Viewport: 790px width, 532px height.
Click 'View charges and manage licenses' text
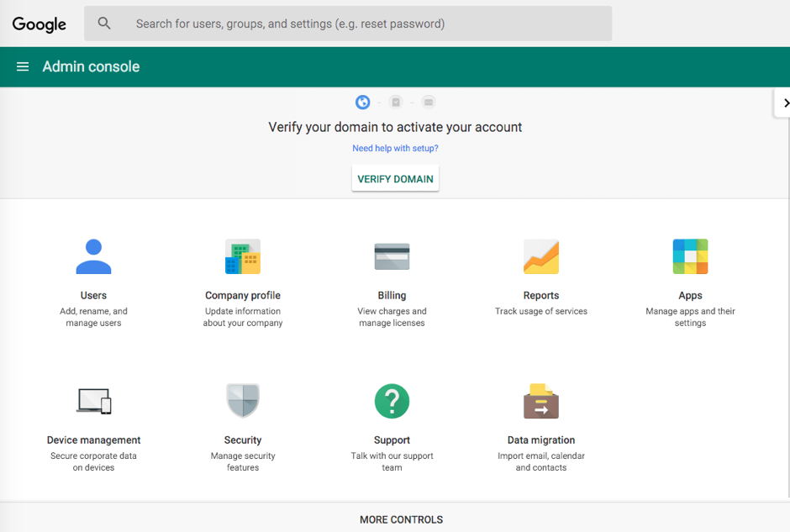(x=392, y=317)
